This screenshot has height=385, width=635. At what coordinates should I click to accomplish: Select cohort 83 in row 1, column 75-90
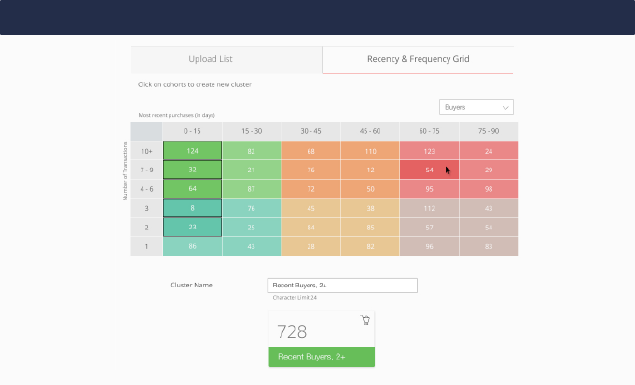click(489, 246)
